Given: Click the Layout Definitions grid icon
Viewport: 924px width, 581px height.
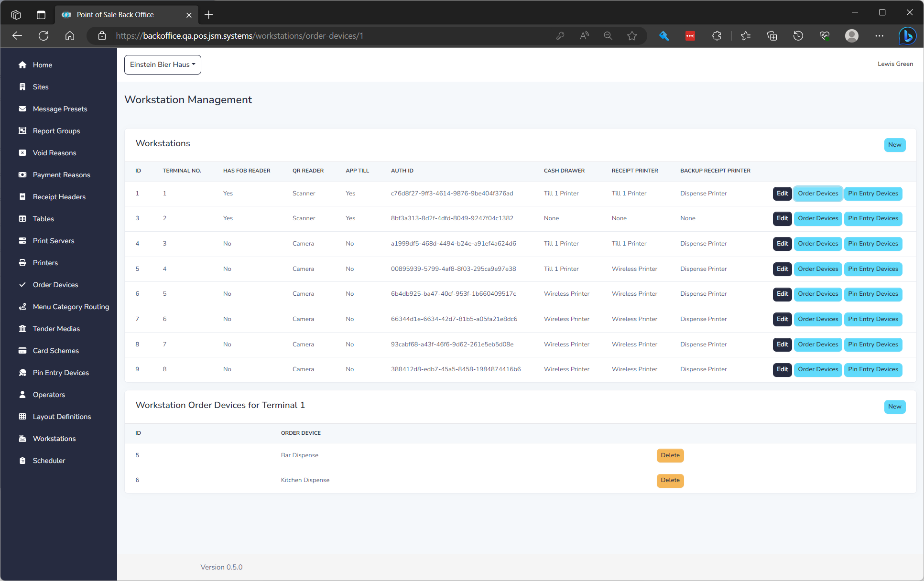Looking at the screenshot, I should [x=22, y=417].
